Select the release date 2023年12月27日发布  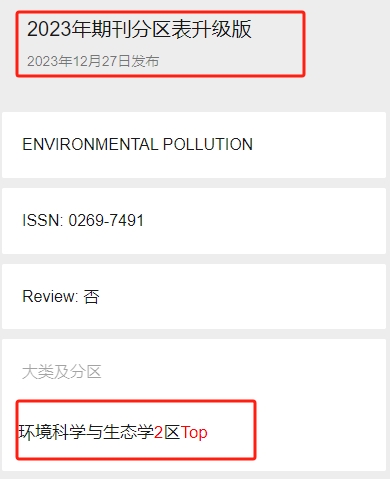tap(93, 61)
